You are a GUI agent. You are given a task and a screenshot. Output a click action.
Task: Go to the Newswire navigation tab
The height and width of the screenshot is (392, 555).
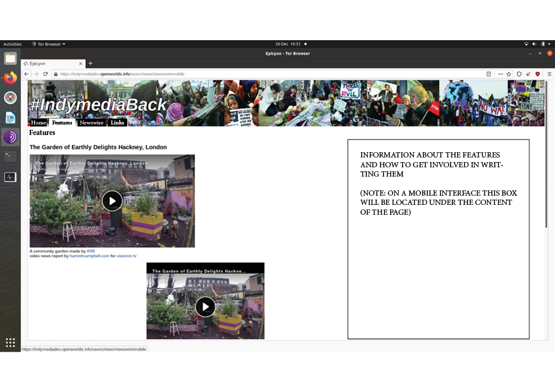pyautogui.click(x=91, y=123)
